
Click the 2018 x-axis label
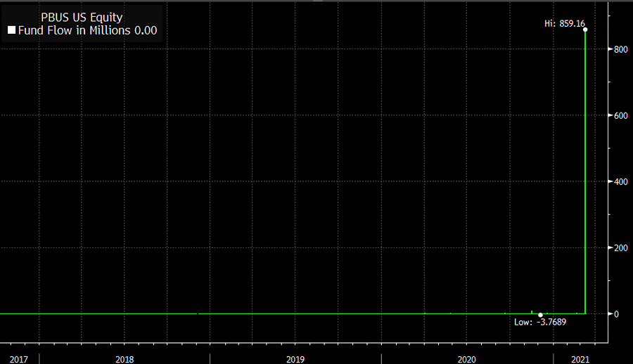click(x=124, y=359)
